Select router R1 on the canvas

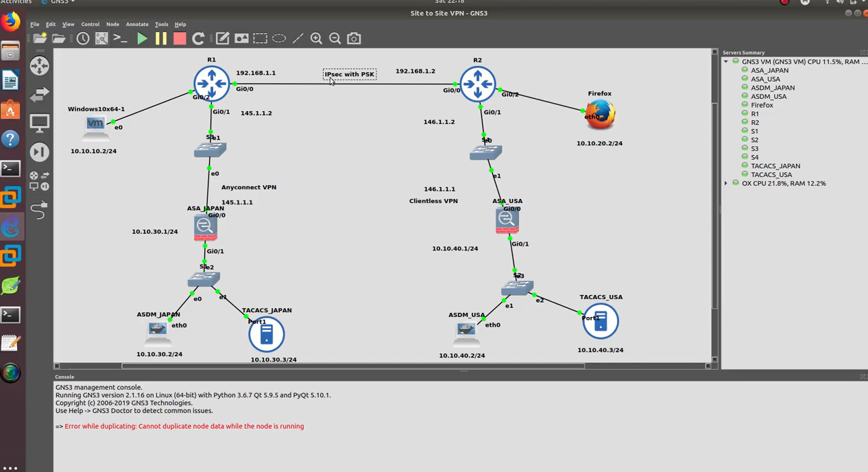pyautogui.click(x=211, y=84)
